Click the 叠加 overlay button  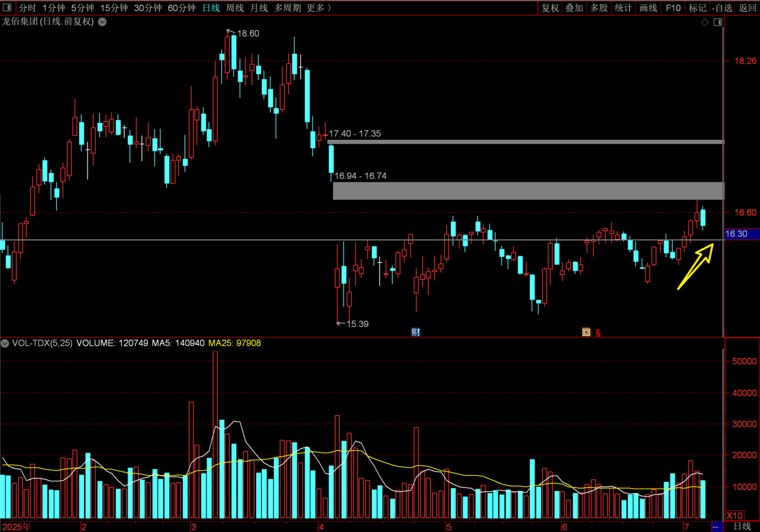(574, 8)
